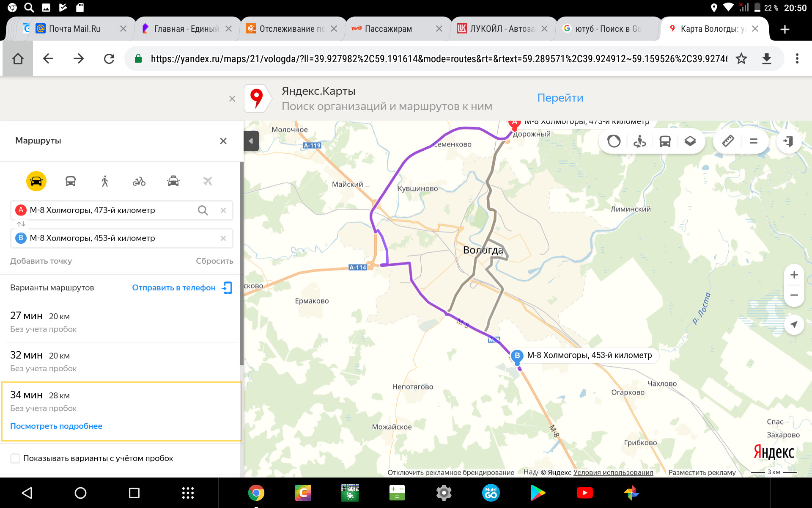Viewport: 812px width, 508px height.
Task: Select bus public transport route mode
Action: click(x=71, y=181)
